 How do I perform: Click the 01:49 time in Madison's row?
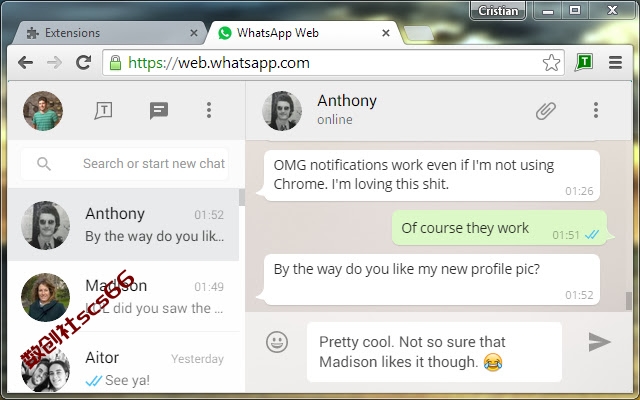point(209,287)
